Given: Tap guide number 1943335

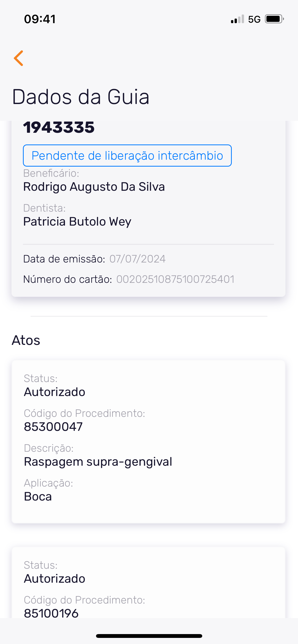Looking at the screenshot, I should pyautogui.click(x=59, y=127).
